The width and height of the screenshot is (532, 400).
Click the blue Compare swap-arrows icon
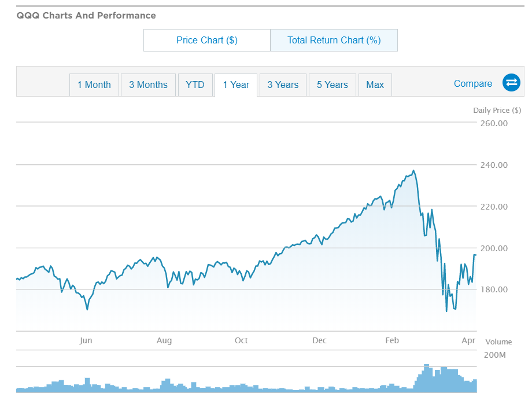(x=511, y=83)
